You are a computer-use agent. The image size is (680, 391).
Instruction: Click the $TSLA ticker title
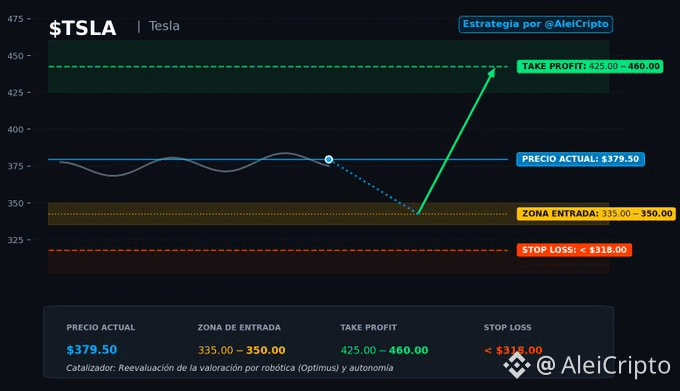(x=82, y=29)
